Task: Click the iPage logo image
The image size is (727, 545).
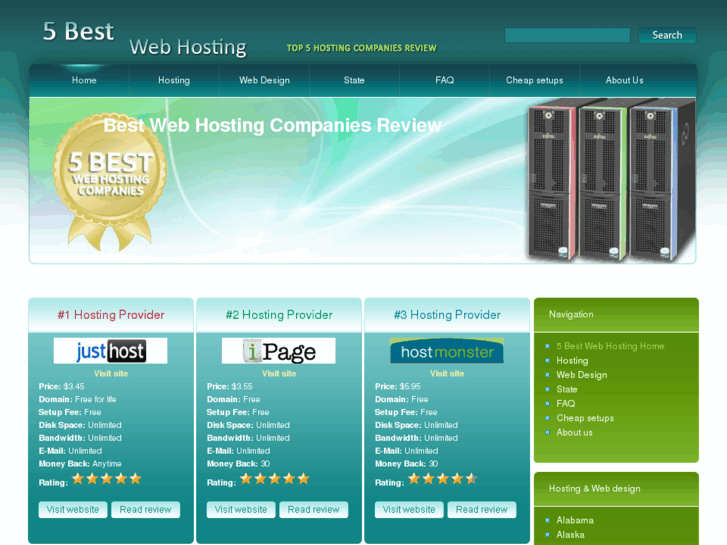Action: coord(279,351)
